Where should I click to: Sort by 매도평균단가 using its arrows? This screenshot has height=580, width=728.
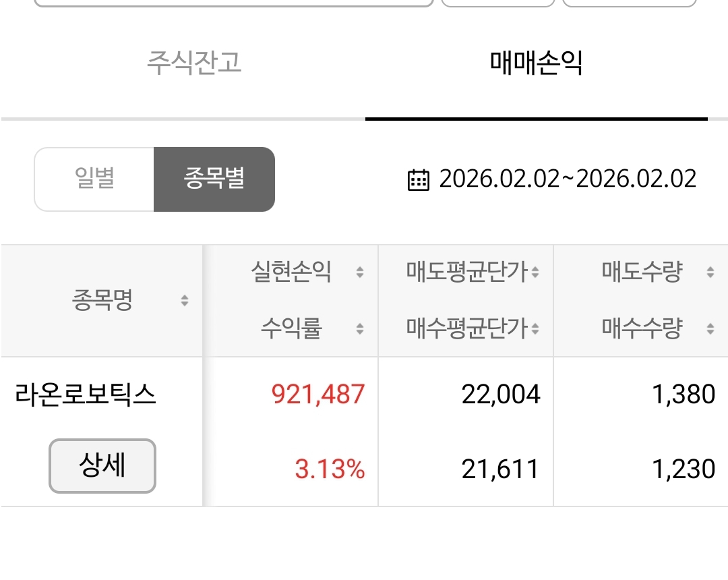pyautogui.click(x=535, y=272)
